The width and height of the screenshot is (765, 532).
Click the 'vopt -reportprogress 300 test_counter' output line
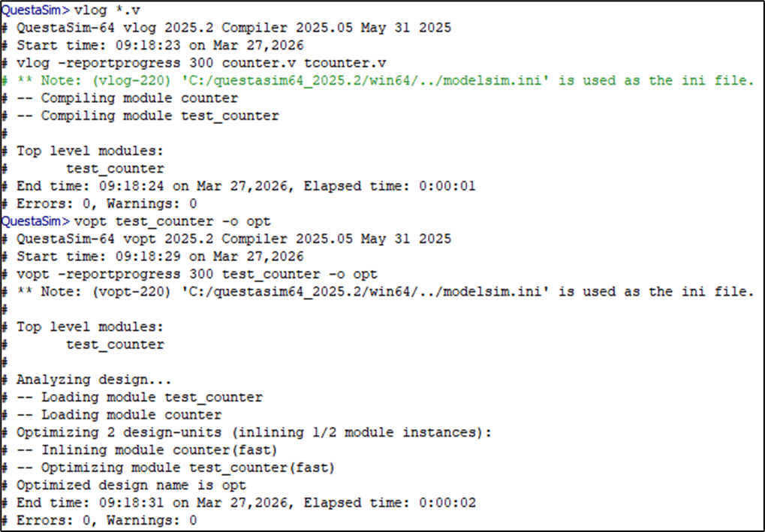pos(197,274)
